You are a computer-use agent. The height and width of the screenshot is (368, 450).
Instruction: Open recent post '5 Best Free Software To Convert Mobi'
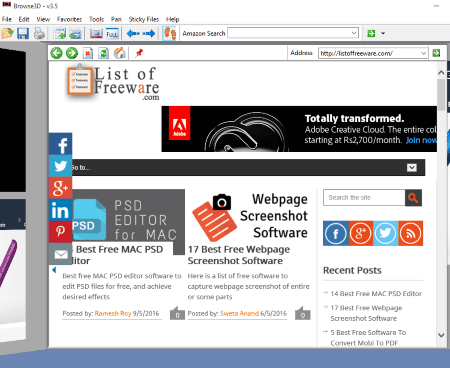click(368, 337)
